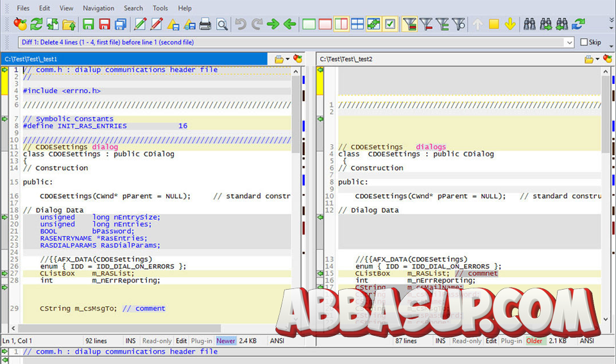Click Read-only in right pane status bar
Viewport: 616px width, 364px height.
[x=466, y=341]
